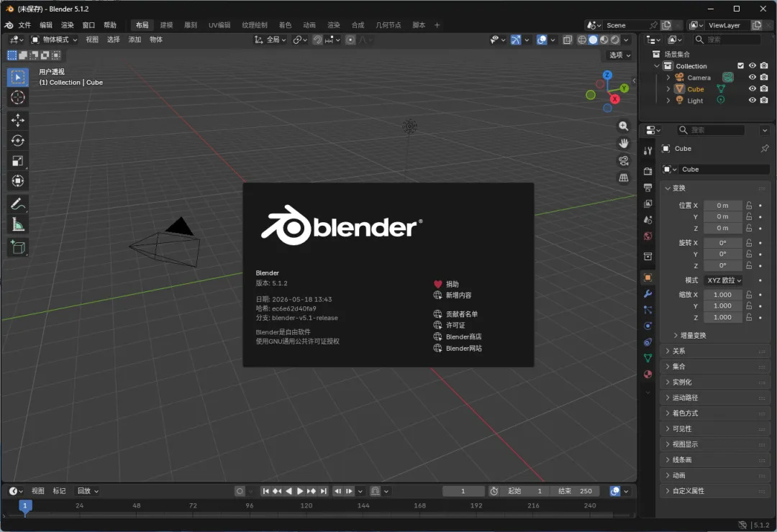Activate the 3D Cursor tool

(x=18, y=98)
